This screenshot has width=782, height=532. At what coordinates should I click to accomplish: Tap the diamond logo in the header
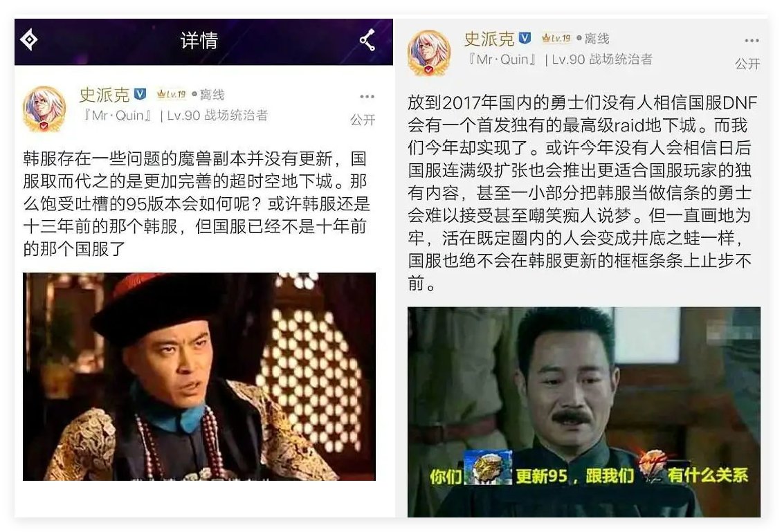[28, 39]
